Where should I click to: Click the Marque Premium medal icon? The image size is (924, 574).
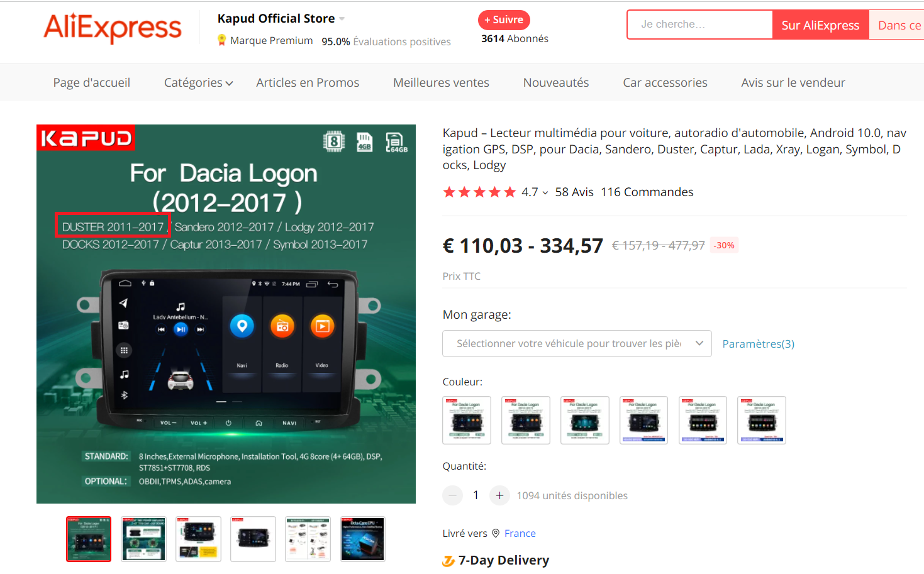[221, 40]
